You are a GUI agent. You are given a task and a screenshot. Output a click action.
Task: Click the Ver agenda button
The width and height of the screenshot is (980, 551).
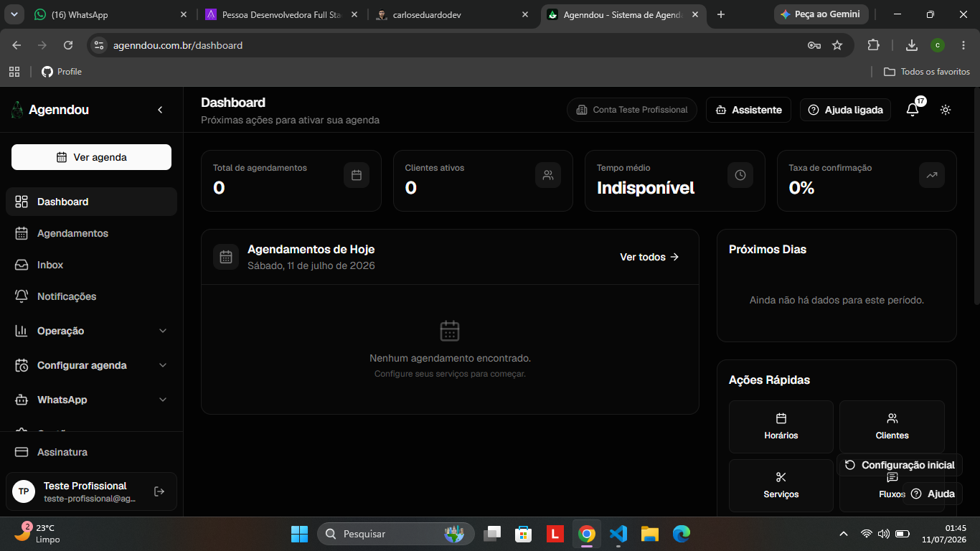coord(91,157)
